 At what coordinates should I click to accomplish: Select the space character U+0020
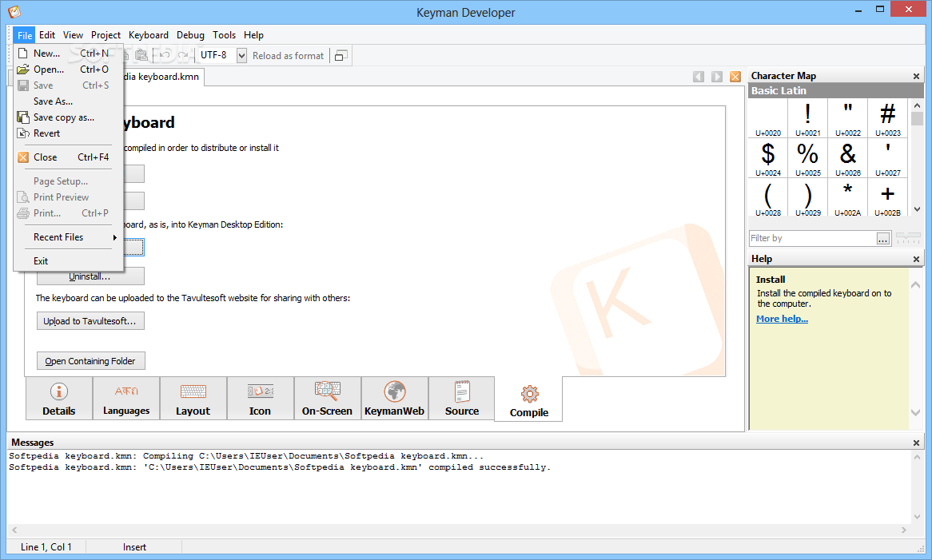[x=768, y=118]
